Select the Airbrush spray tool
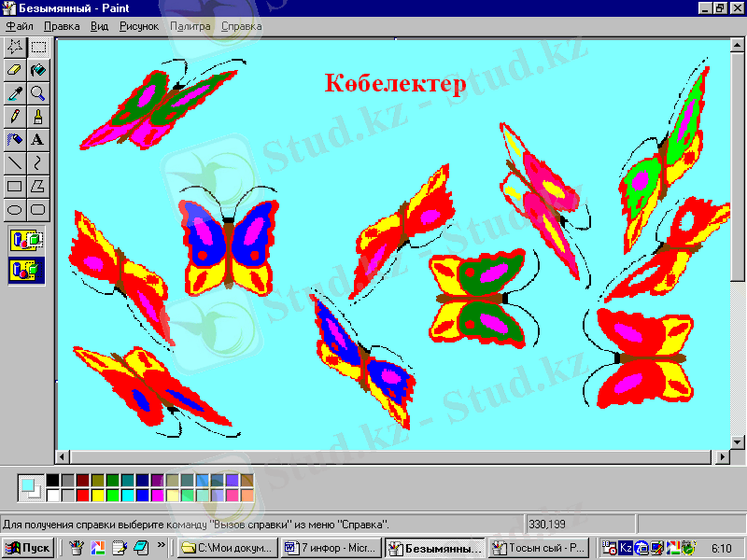 (x=15, y=139)
